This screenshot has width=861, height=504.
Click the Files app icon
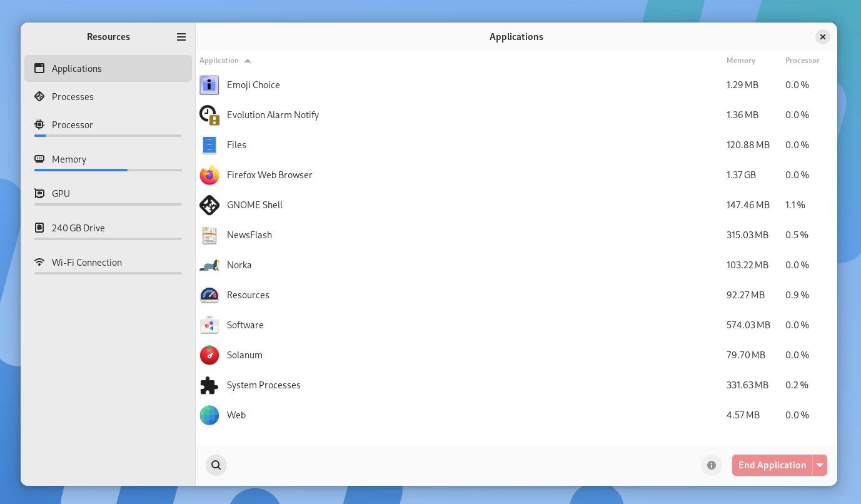click(x=209, y=145)
